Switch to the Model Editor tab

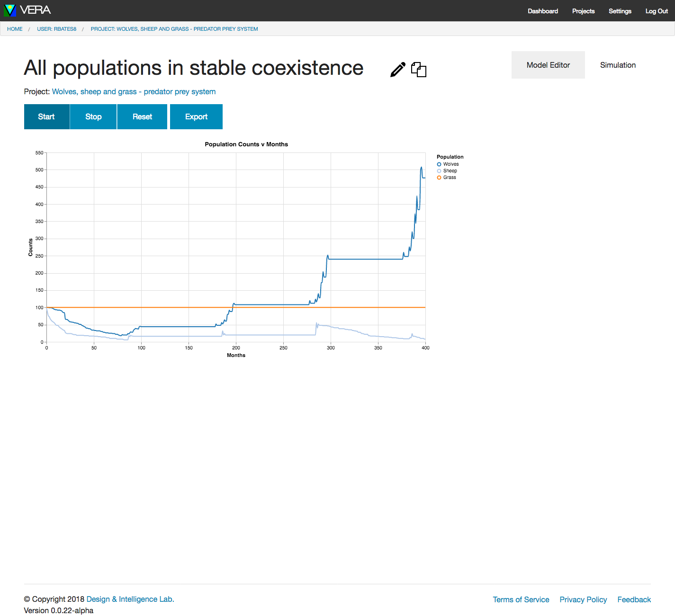(548, 65)
